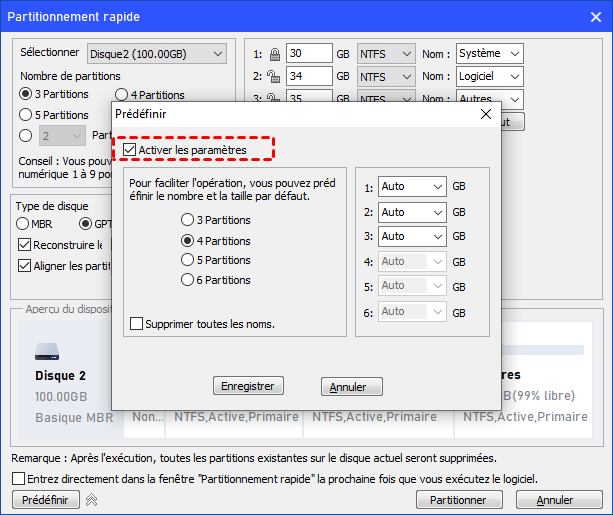
Task: Open NTFS file system dropdown for partition 2
Action: click(x=386, y=77)
